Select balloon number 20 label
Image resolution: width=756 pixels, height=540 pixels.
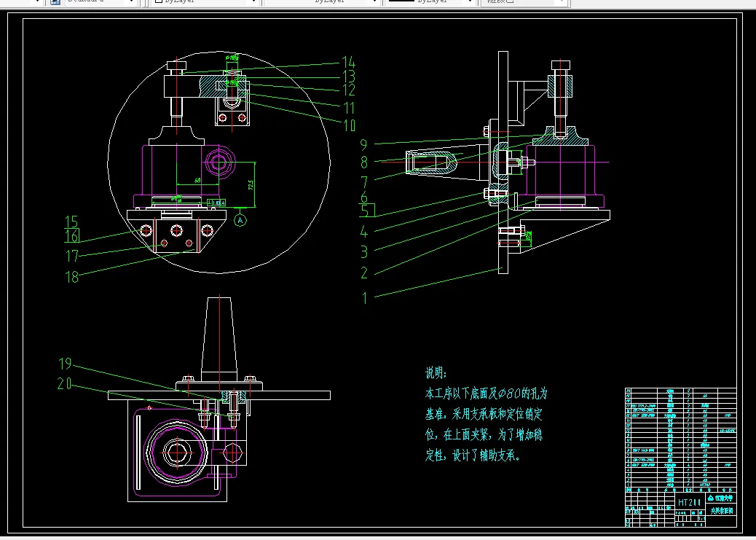[x=65, y=383]
